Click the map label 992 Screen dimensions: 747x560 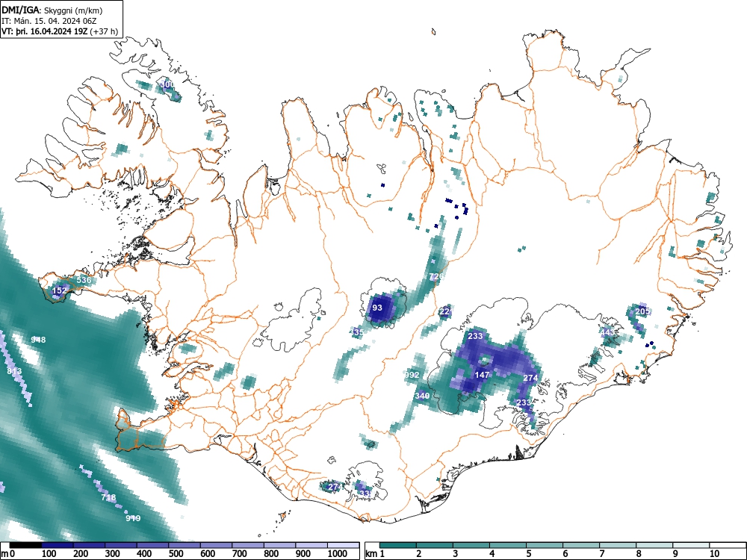(412, 375)
